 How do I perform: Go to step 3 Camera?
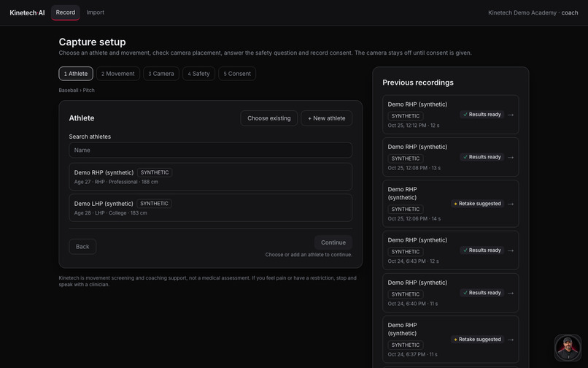161,74
